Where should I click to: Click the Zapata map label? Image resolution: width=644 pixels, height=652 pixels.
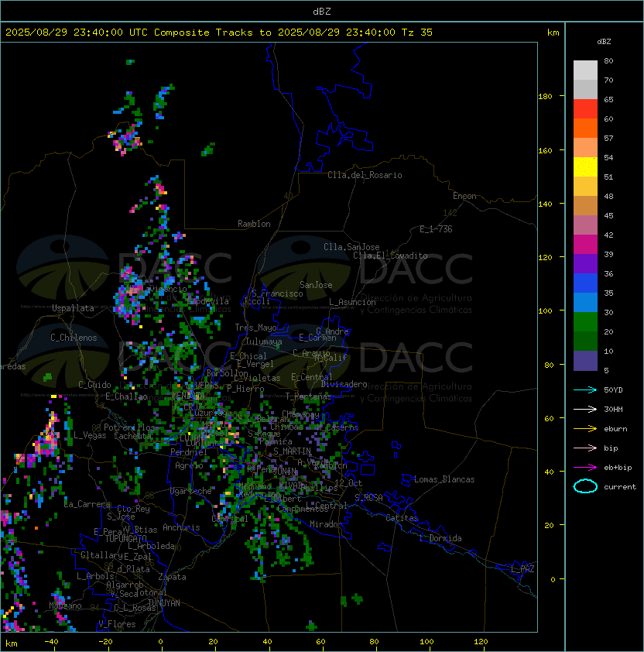pos(172,577)
